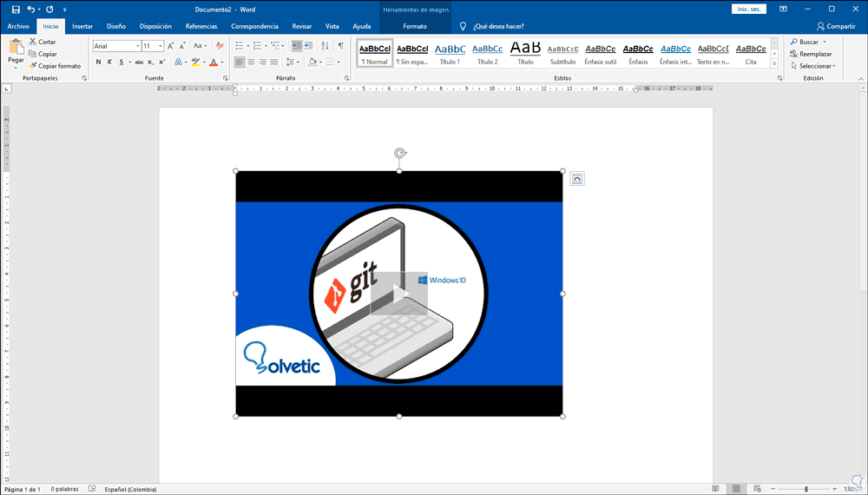Image resolution: width=868 pixels, height=495 pixels.
Task: Open ribbon display options in the title bar
Action: [783, 9]
